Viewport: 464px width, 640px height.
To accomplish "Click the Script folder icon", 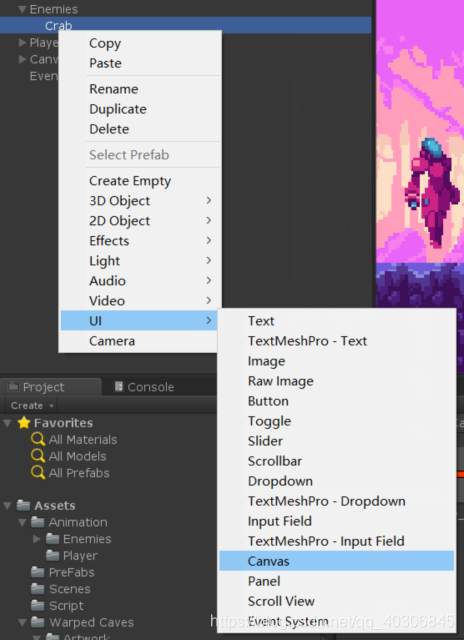I will point(38,606).
